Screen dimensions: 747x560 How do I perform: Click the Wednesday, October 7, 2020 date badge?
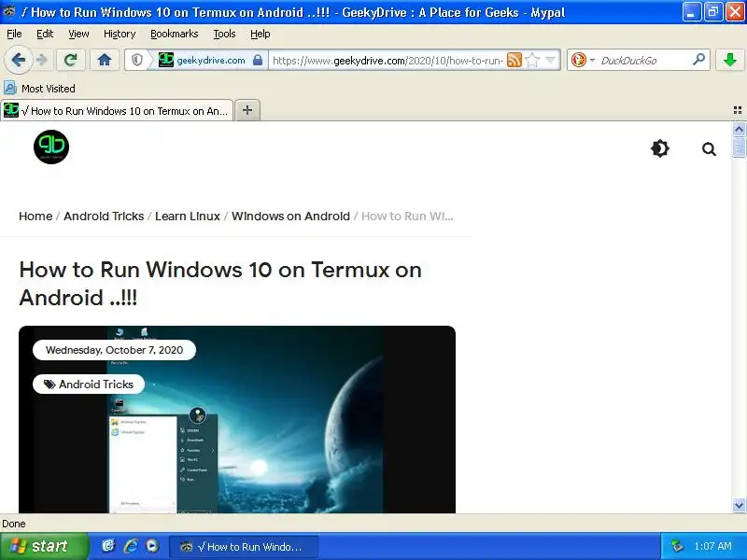point(114,350)
